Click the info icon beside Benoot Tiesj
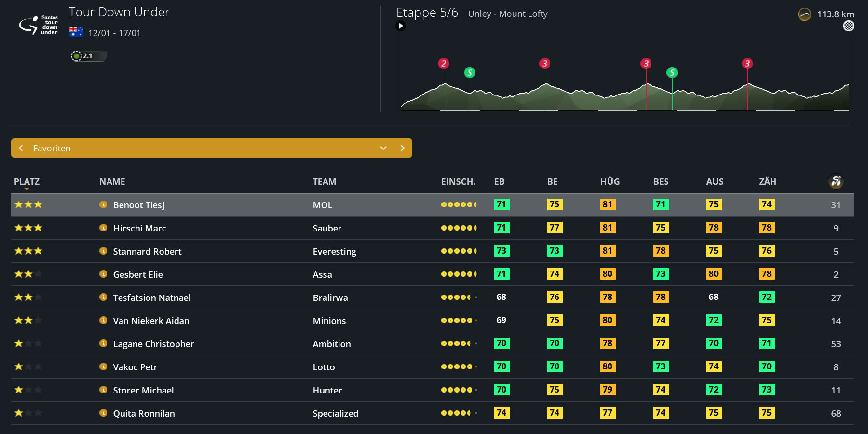868x434 pixels. pos(103,204)
